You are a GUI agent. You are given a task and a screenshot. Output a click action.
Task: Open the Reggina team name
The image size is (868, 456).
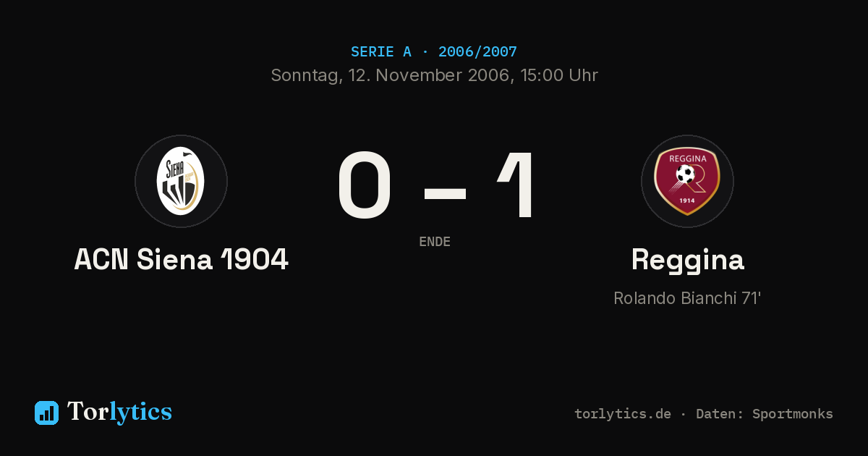[687, 260]
